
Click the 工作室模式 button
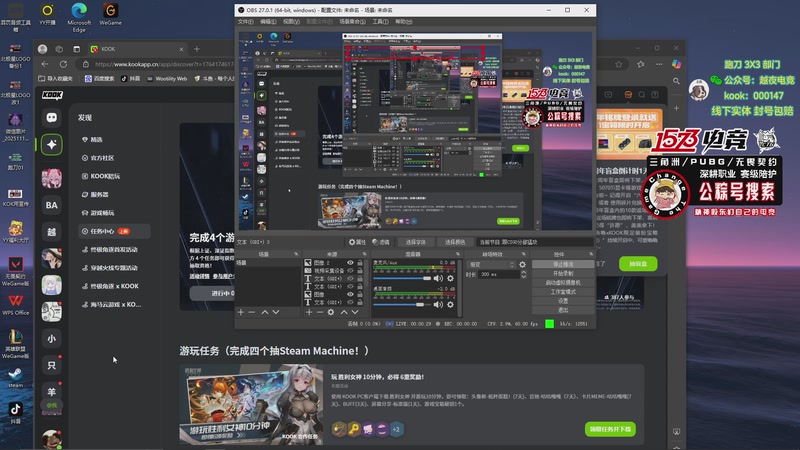563,292
